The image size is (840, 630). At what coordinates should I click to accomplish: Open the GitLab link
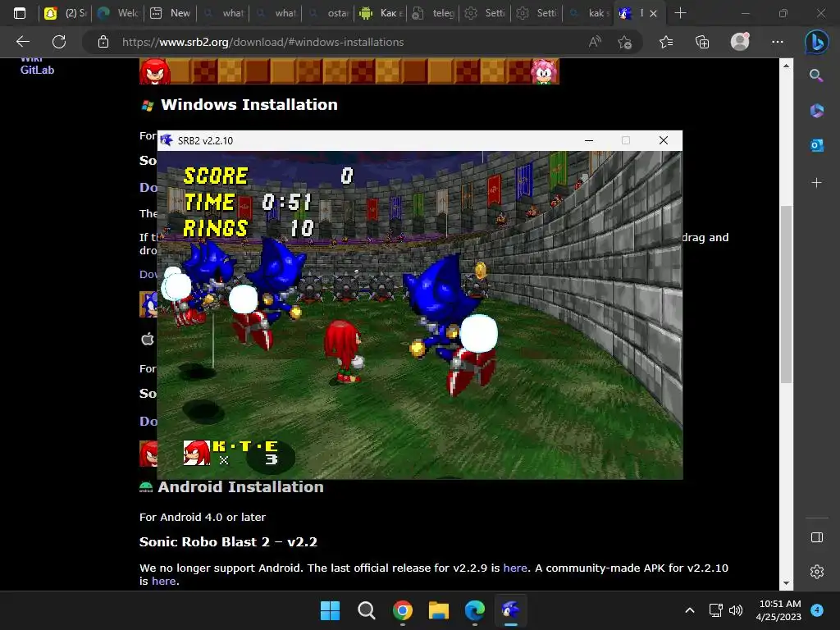pos(37,70)
